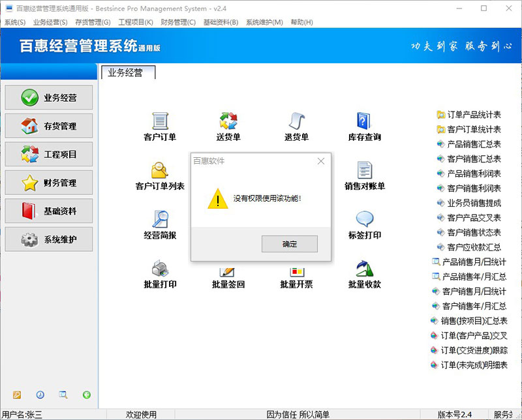Open the 客户销售汇总表 report
The width and height of the screenshot is (522, 420).
[468, 158]
